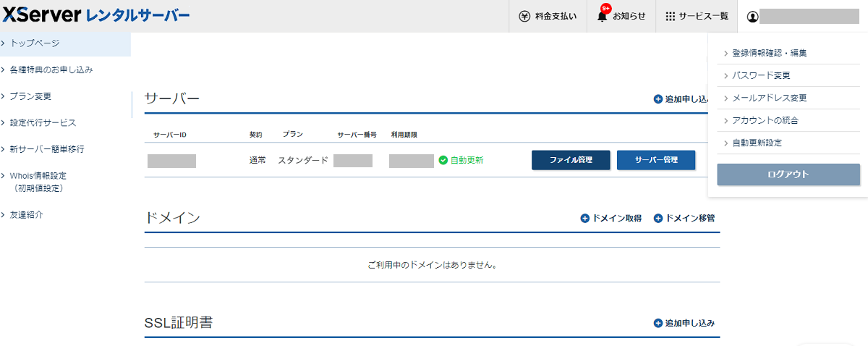Screen dimensions: 868x349
Task: Click the services grid icon
Action: pos(670,16)
